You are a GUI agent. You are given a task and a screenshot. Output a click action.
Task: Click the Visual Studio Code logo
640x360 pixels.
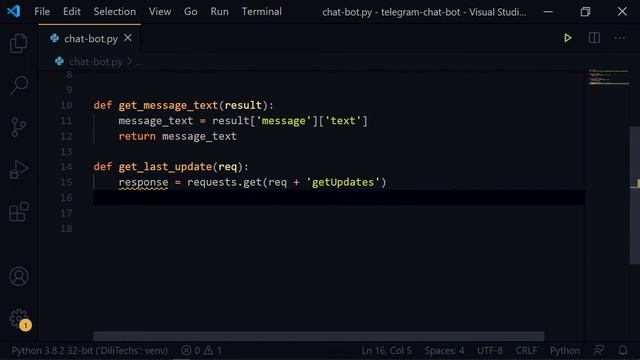coord(13,11)
